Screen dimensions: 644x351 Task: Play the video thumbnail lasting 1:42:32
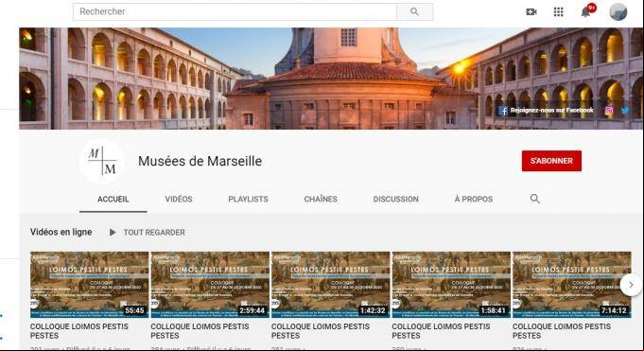tap(331, 285)
